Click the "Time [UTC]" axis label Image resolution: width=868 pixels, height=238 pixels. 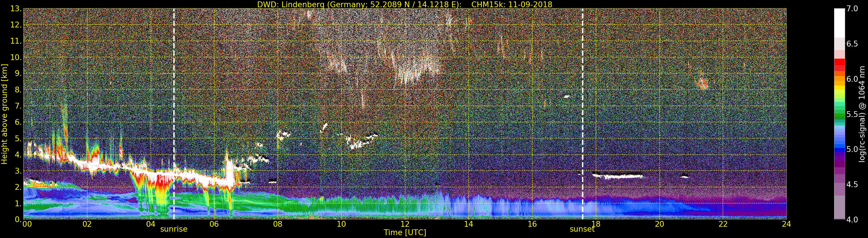[x=405, y=233]
